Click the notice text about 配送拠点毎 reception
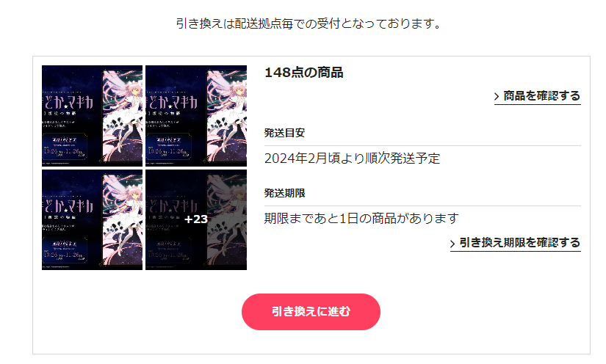 click(x=309, y=23)
